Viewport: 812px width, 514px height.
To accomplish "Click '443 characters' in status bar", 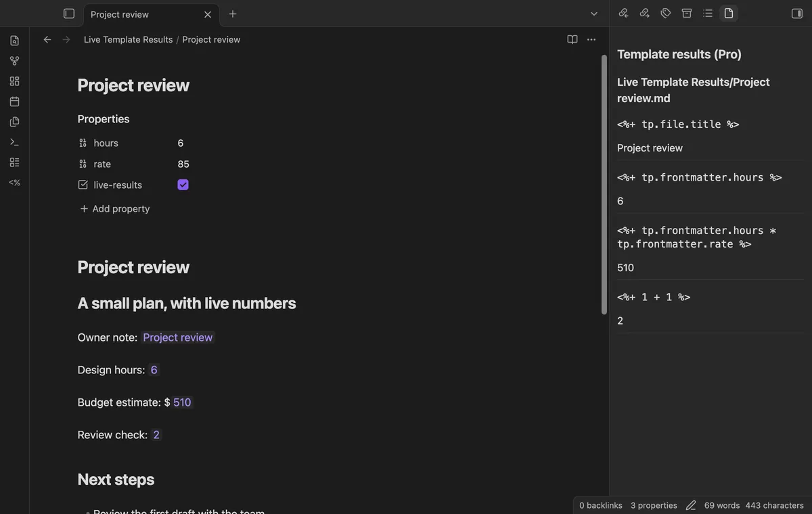I will [x=775, y=505].
